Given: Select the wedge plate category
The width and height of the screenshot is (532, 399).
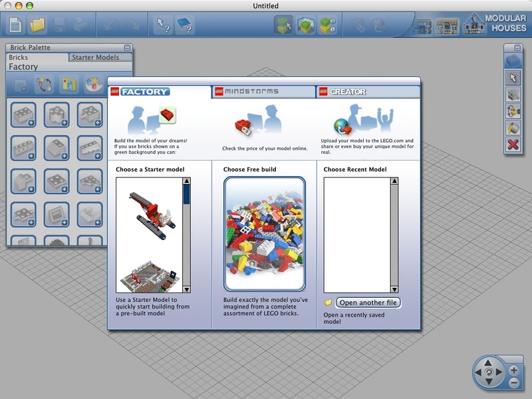Looking at the screenshot, I should point(90,182).
